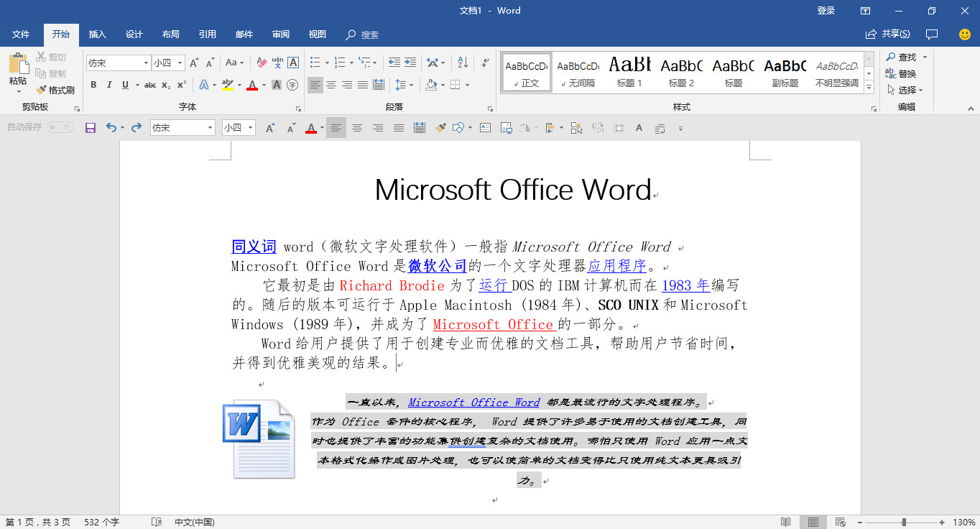The image size is (980, 529).
Task: Apply yellow text highlight color
Action: point(227,85)
